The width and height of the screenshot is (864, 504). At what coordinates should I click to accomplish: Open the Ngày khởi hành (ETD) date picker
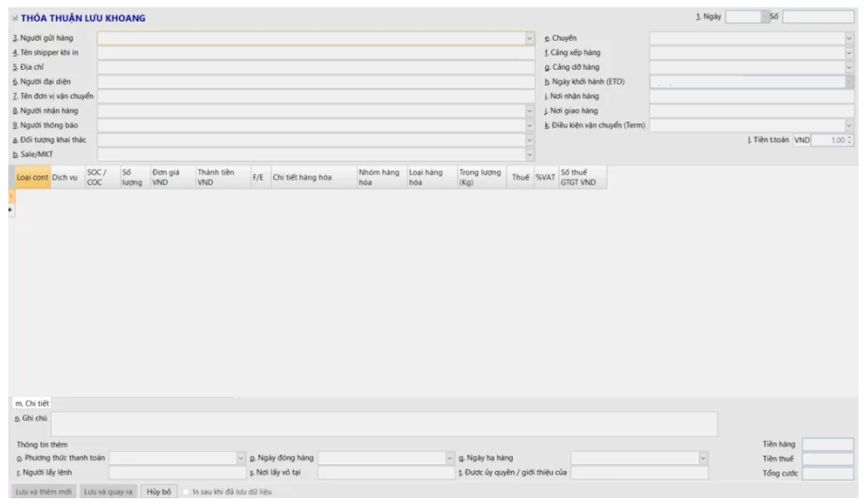(849, 82)
